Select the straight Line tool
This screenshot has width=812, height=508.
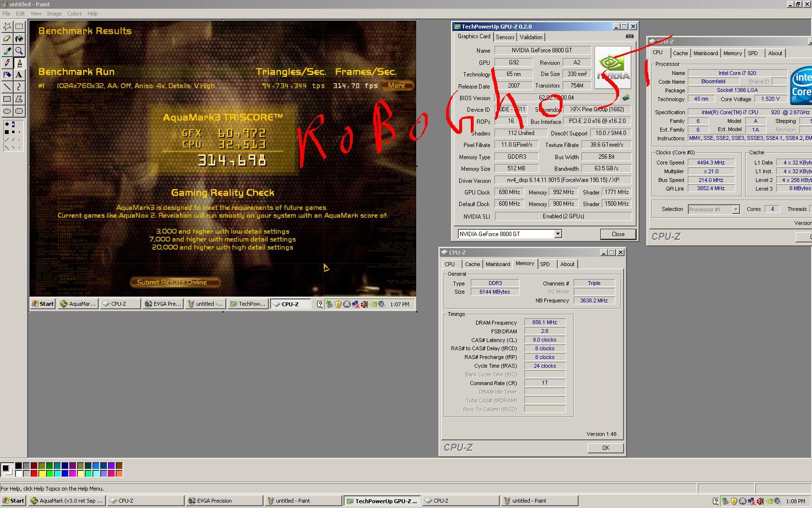[7, 87]
